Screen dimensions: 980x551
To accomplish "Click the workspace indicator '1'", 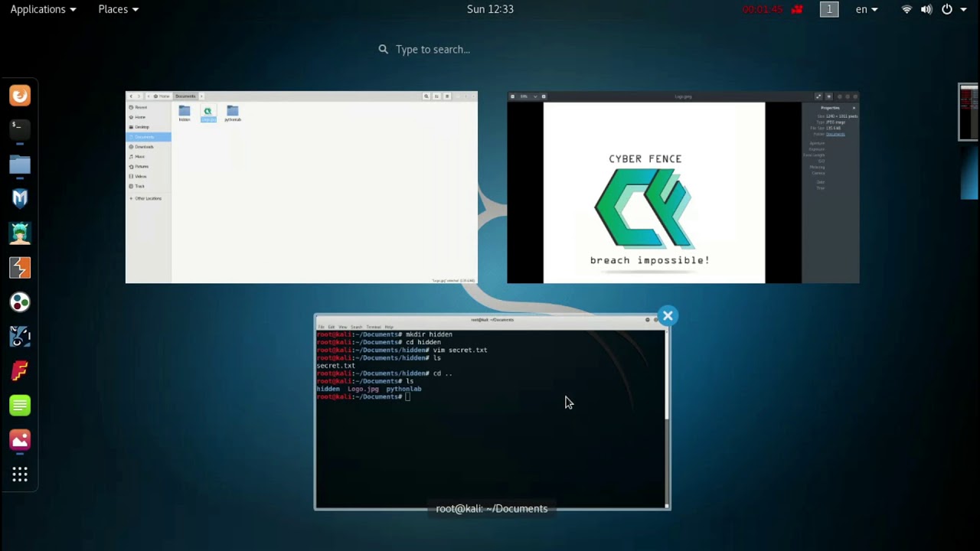I will pyautogui.click(x=829, y=9).
